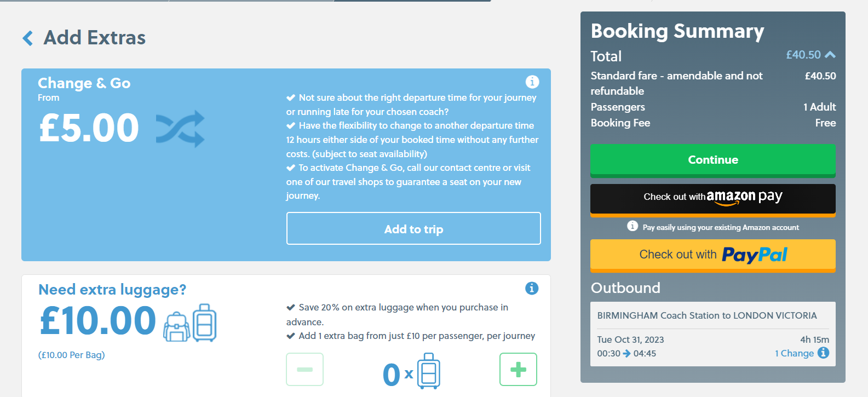Click the Add Extras heading
Image resolution: width=868 pixels, height=397 pixels.
95,38
